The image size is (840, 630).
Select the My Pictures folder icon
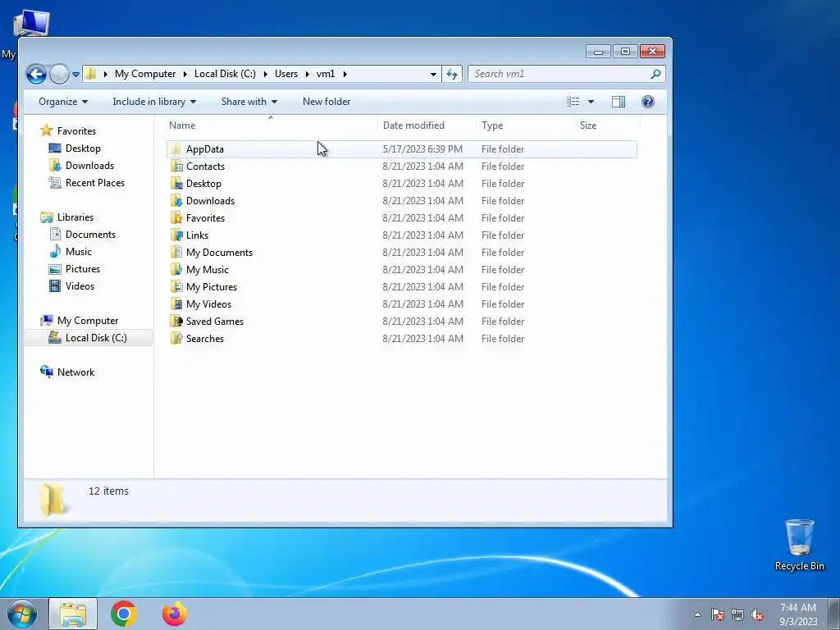pyautogui.click(x=176, y=286)
